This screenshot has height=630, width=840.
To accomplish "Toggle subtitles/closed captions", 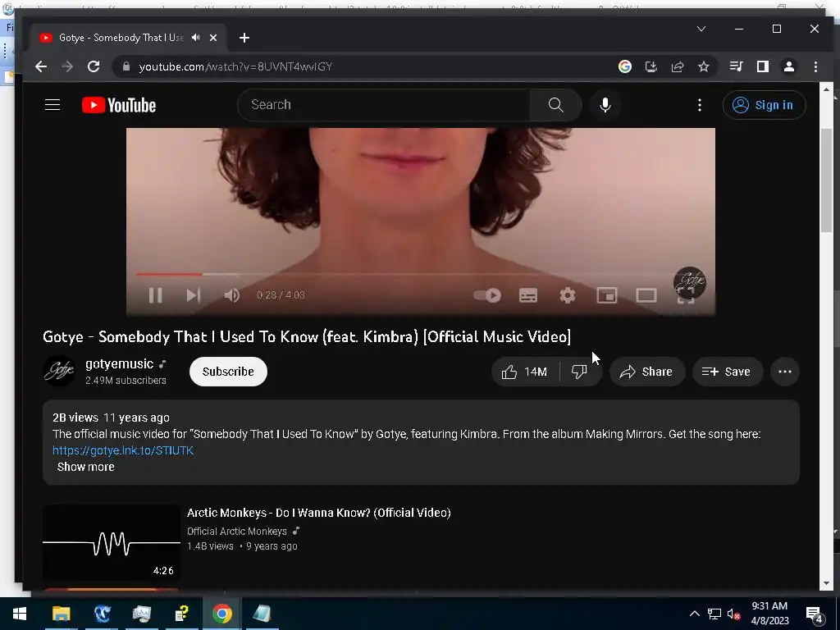I will [528, 295].
